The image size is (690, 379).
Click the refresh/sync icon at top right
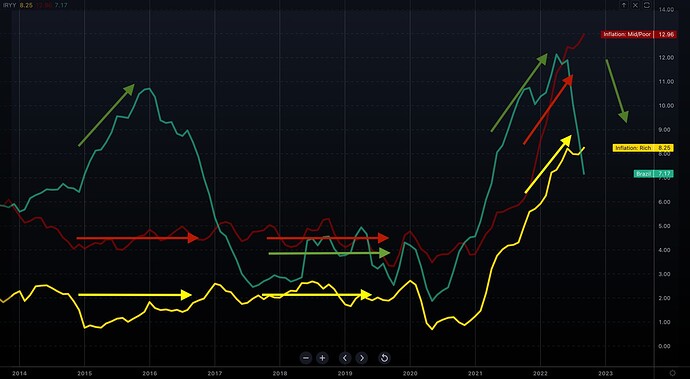pos(646,5)
